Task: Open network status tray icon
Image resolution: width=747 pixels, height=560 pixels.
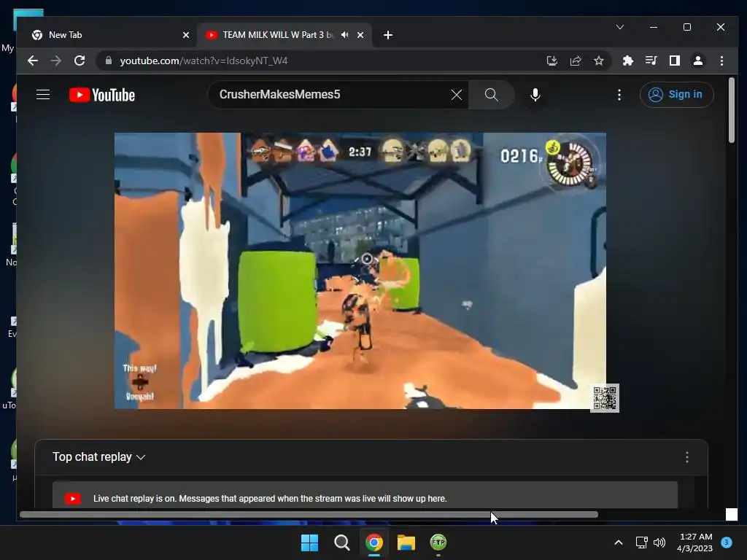Action: 642,542
